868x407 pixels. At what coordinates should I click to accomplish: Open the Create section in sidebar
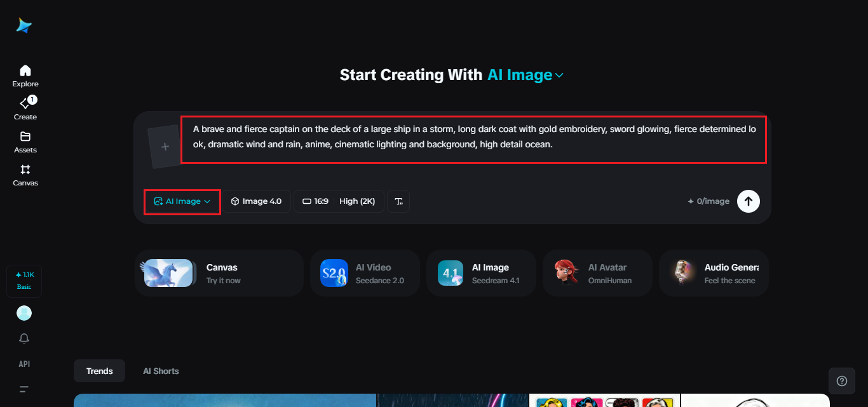[25, 103]
